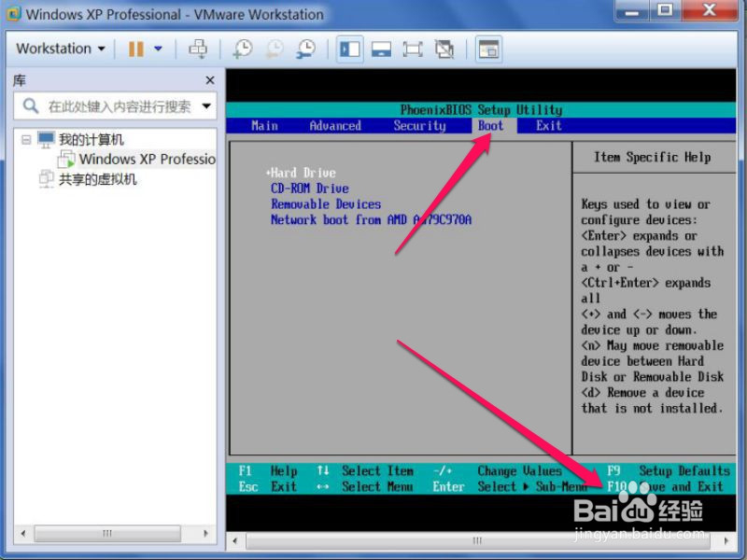
Task: Click the Item Specific Help heading
Action: point(652,157)
